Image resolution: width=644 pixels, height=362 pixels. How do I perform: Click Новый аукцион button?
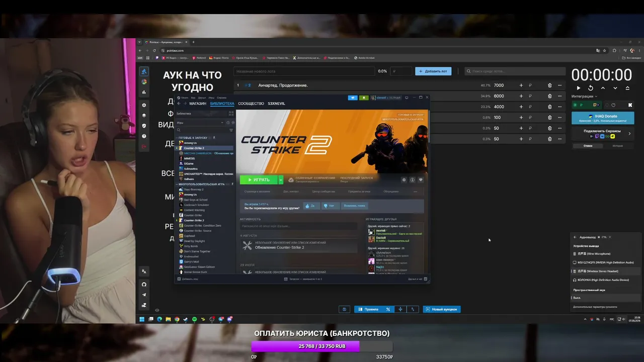pyautogui.click(x=442, y=309)
